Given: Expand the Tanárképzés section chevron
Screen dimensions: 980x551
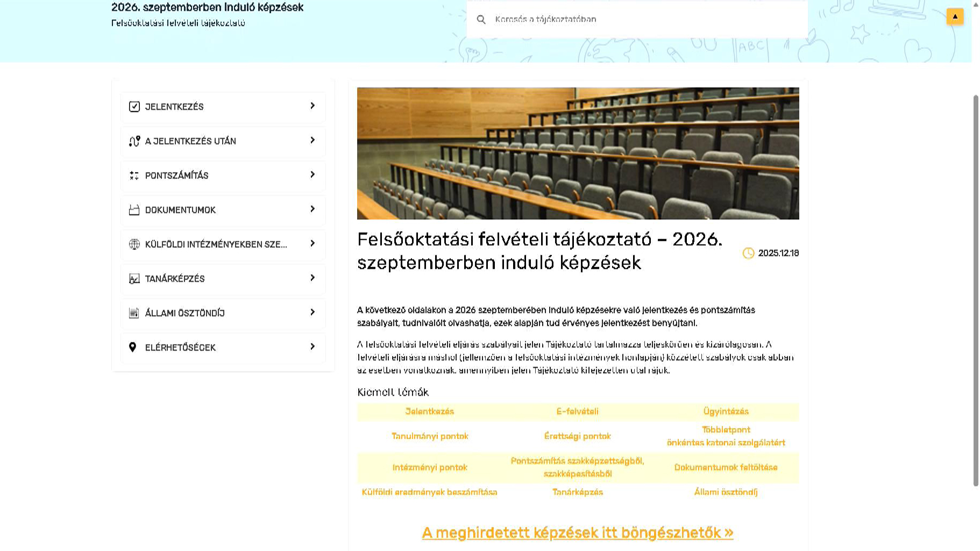Looking at the screenshot, I should point(313,278).
